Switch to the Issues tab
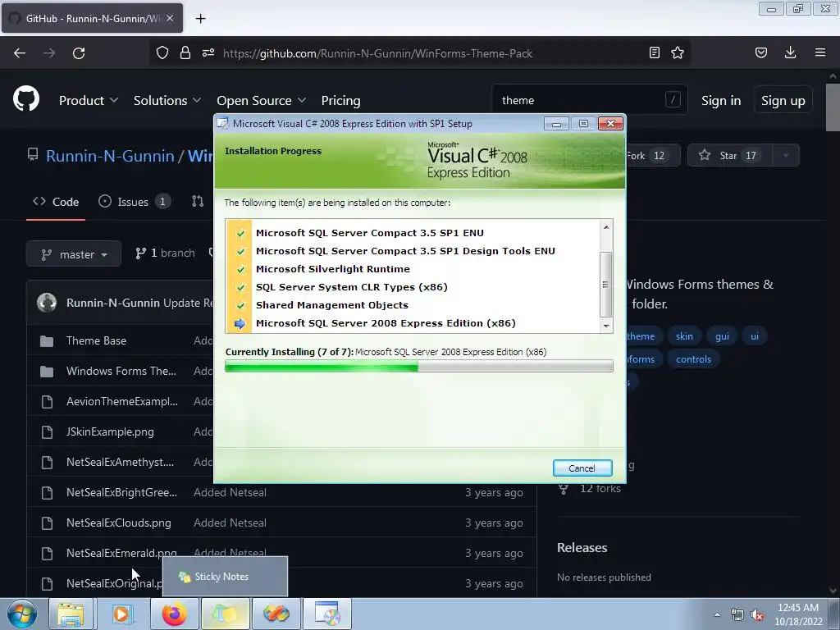 coord(135,202)
